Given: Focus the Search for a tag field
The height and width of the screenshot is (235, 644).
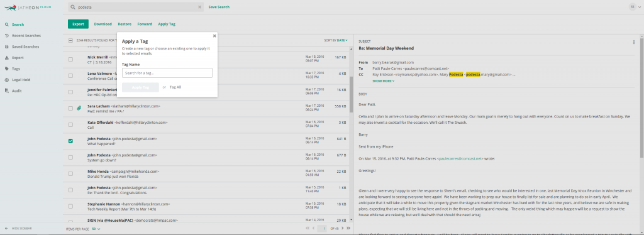Looking at the screenshot, I should (167, 73).
